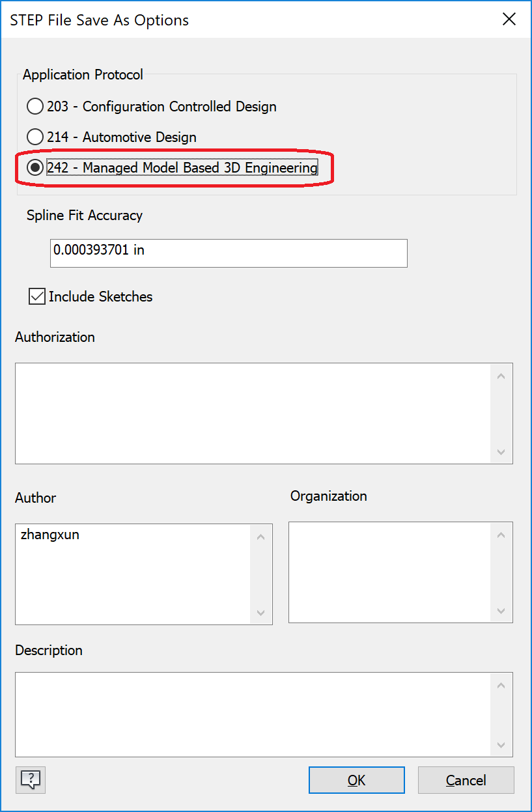Click the Author field scroll down arrow
The image size is (532, 812).
[x=260, y=613]
